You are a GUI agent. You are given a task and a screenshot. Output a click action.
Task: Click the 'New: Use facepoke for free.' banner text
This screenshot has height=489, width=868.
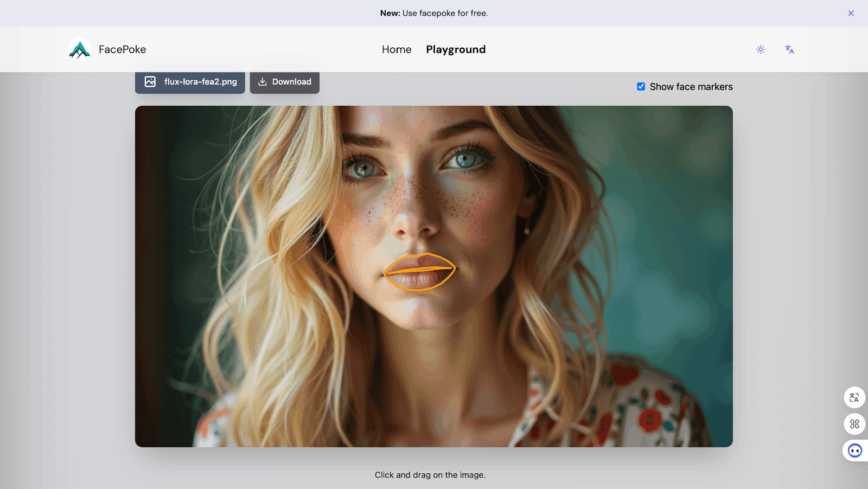(434, 13)
